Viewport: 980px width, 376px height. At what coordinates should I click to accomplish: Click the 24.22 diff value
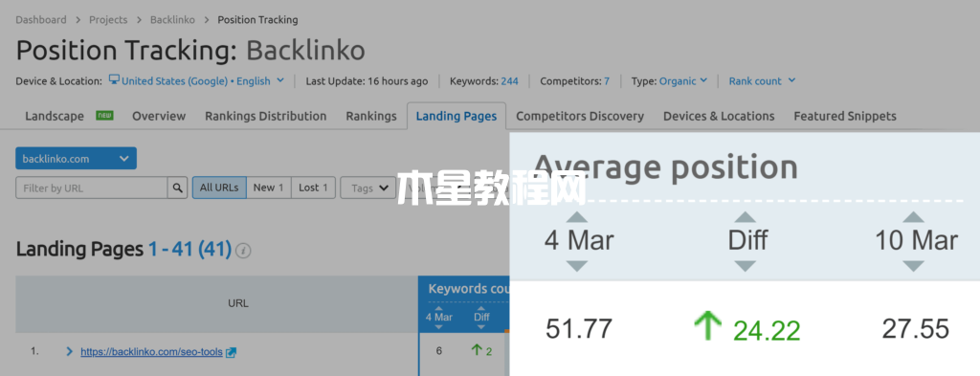[767, 331]
